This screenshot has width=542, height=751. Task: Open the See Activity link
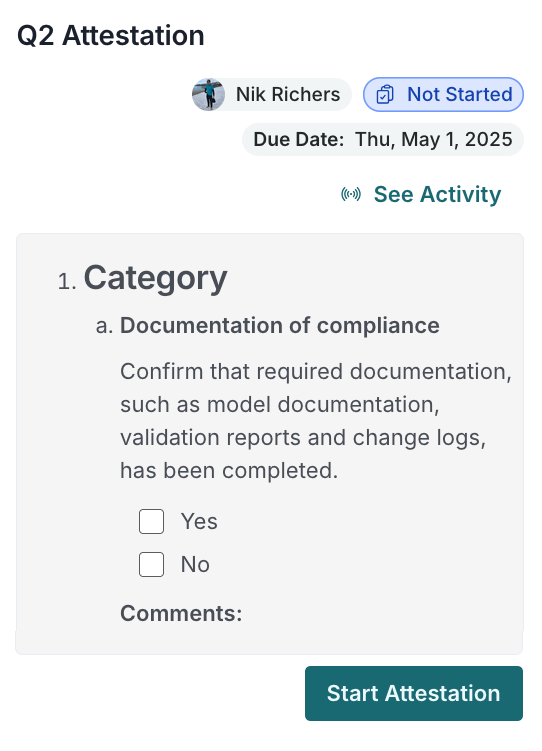click(x=437, y=194)
